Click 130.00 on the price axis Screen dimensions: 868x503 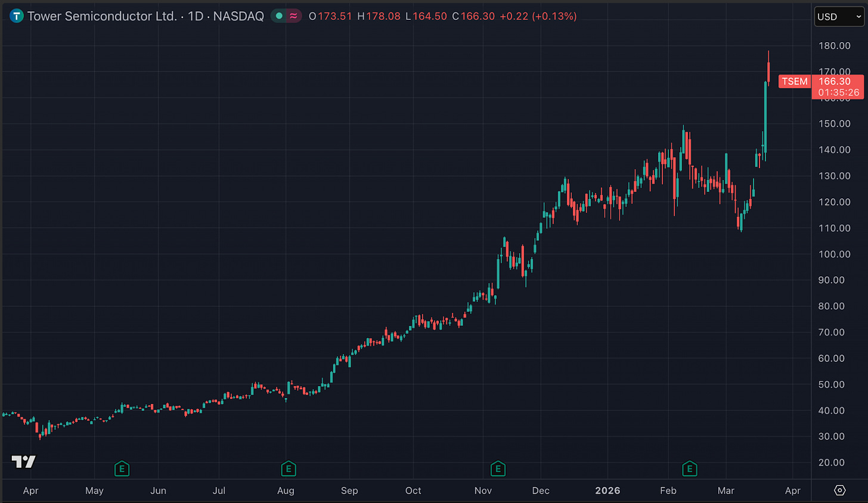point(835,176)
